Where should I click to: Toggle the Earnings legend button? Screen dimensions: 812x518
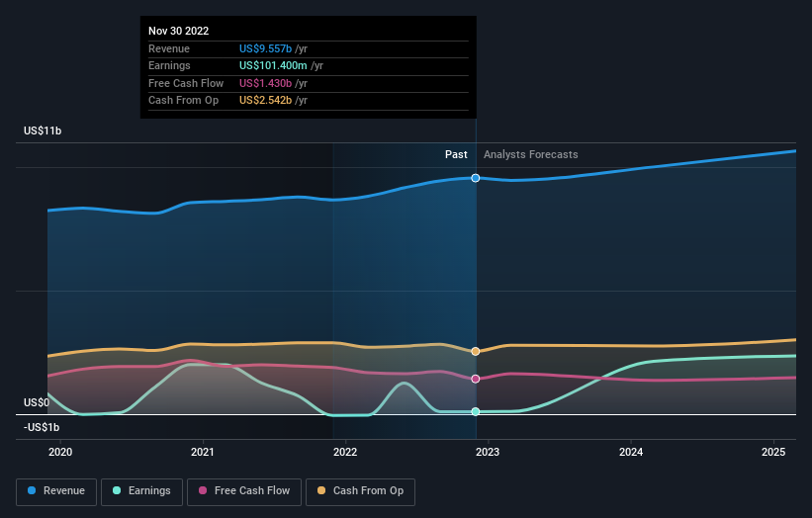(x=141, y=491)
